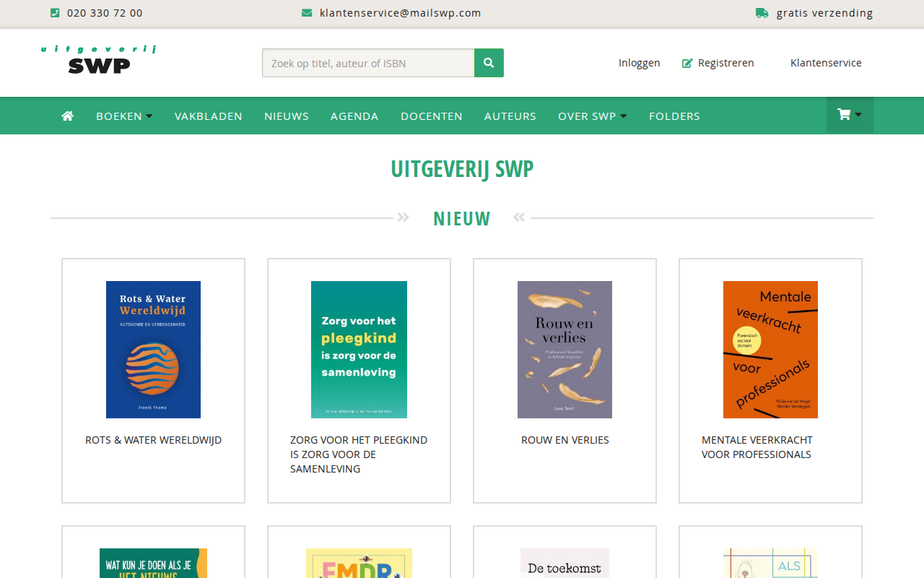Image resolution: width=924 pixels, height=578 pixels.
Task: Open the Klantenservice link
Action: click(x=826, y=63)
